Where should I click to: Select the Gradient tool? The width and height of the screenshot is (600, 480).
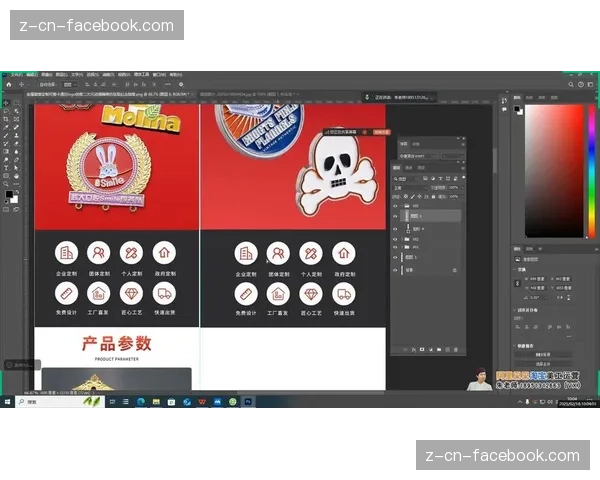click(7, 152)
